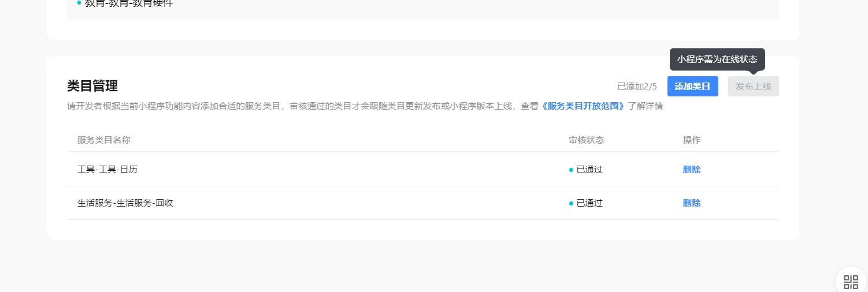Click the greyed-out 发布上线 button

[753, 87]
